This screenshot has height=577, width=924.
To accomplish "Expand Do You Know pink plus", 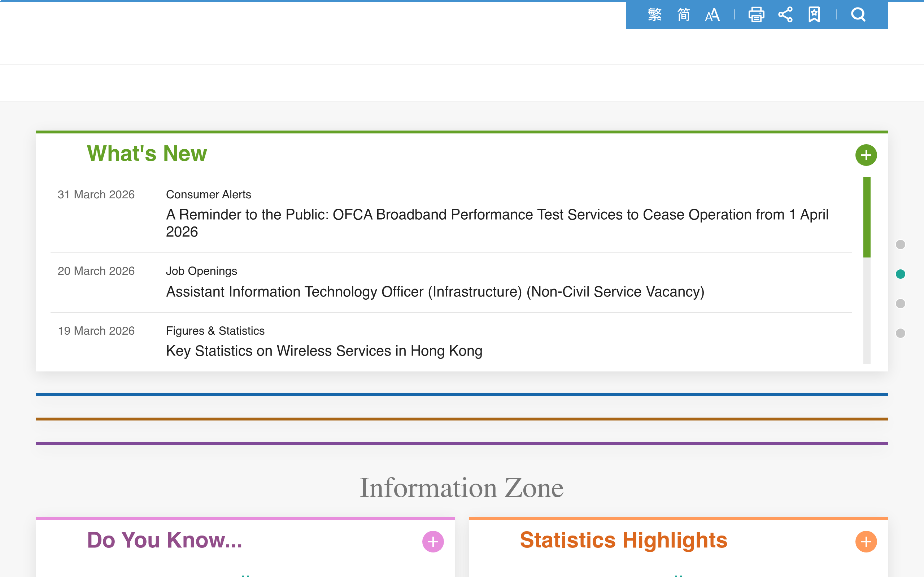I will click(433, 542).
